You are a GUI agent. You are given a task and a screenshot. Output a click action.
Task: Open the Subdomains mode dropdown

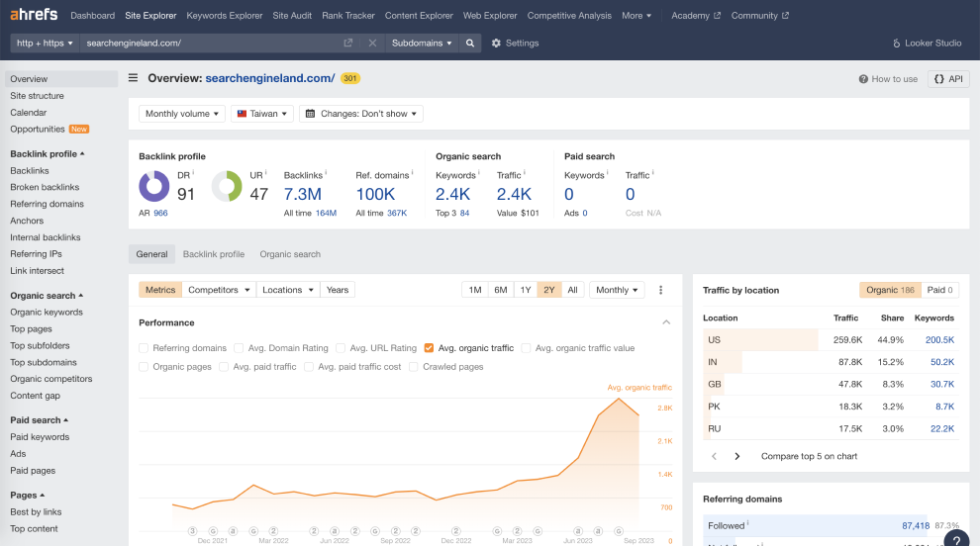click(422, 43)
